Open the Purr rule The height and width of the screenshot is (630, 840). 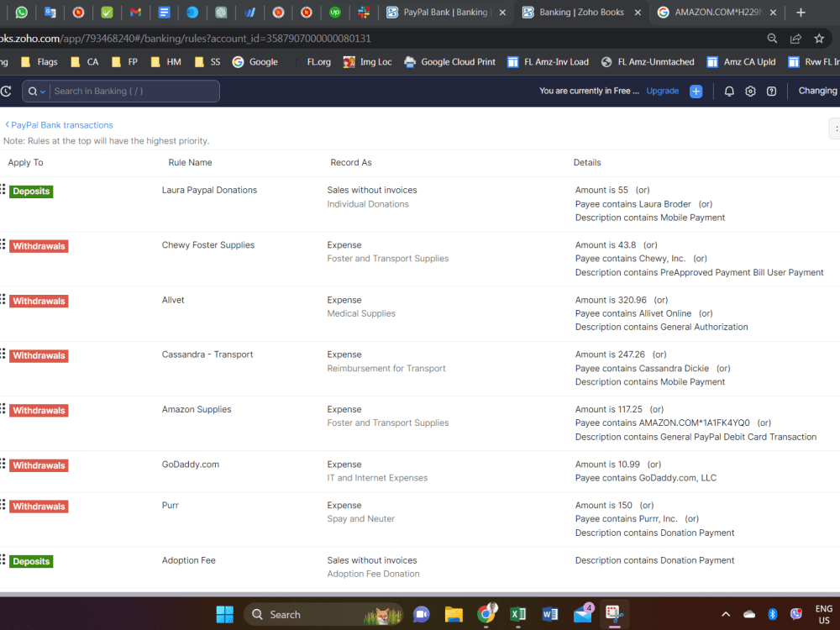pos(171,505)
